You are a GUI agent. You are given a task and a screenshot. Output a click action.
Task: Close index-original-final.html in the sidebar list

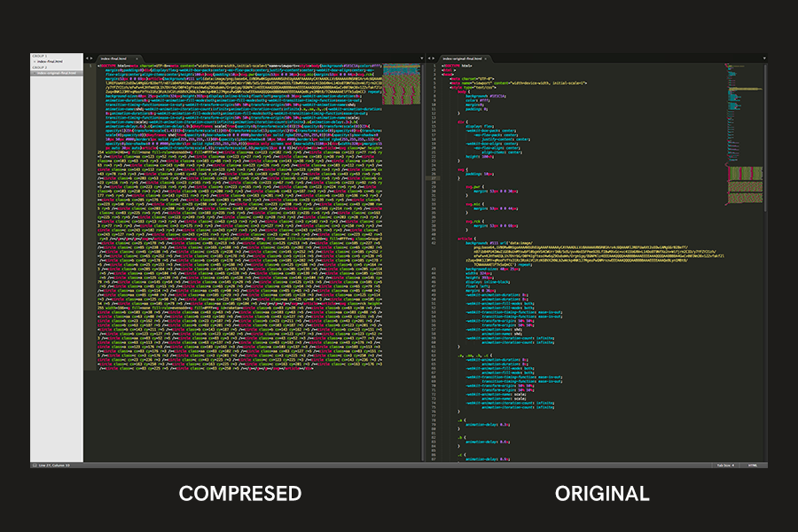[x=35, y=73]
